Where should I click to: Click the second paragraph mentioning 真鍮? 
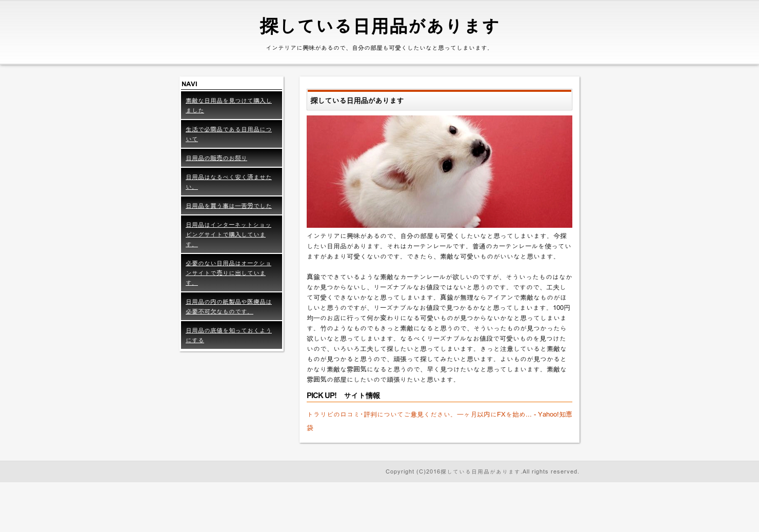coord(440,328)
